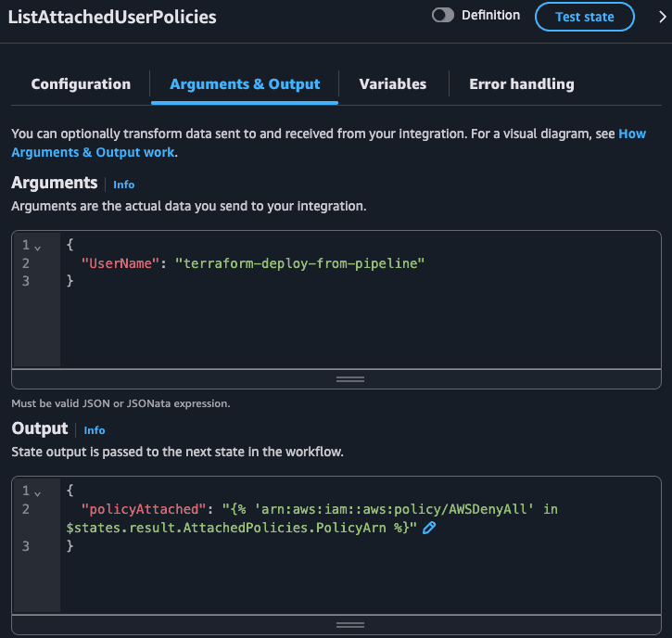The image size is (672, 638).
Task: Open the Info link beside Arguments heading
Action: click(124, 185)
